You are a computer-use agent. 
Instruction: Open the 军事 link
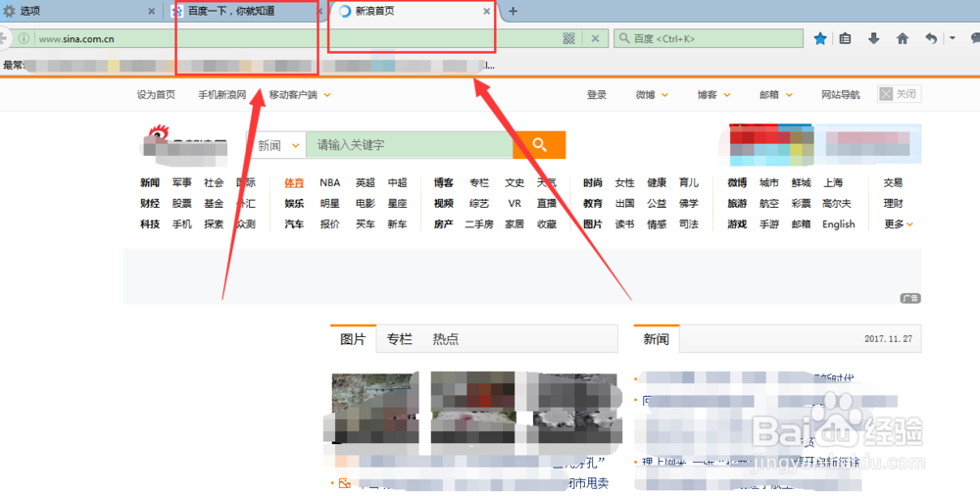[x=182, y=182]
